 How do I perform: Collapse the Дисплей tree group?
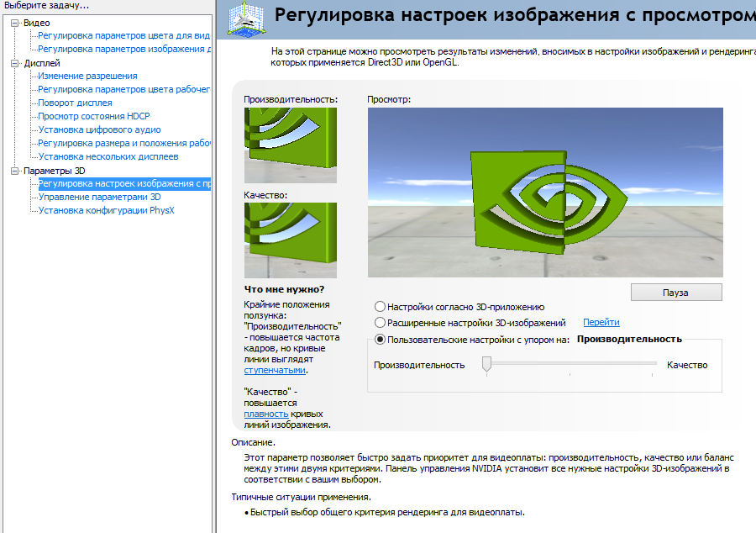pyautogui.click(x=15, y=63)
